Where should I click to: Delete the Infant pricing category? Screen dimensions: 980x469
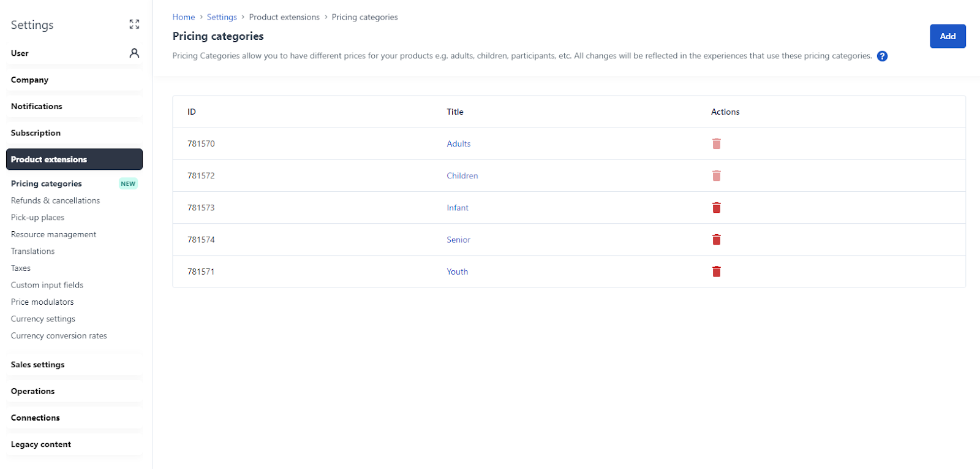click(x=716, y=208)
